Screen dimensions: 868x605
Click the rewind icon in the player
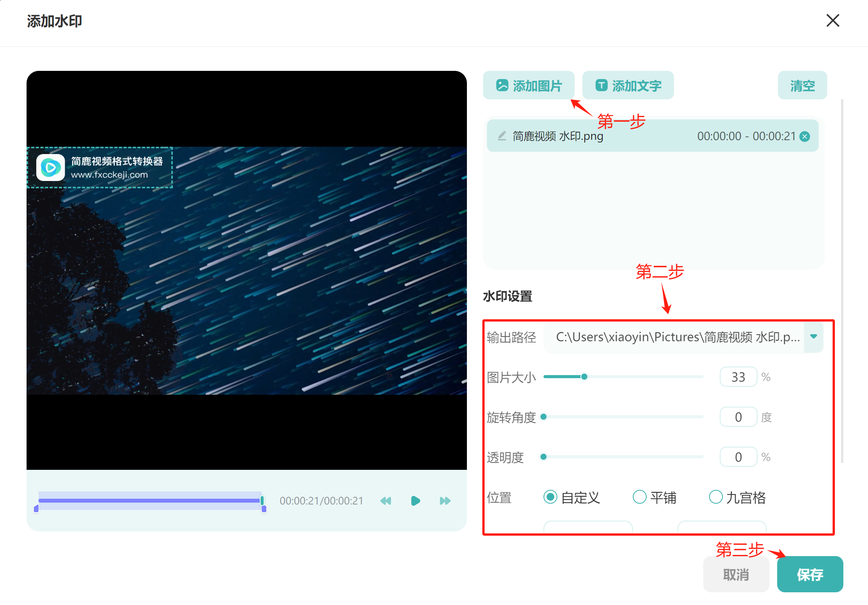click(386, 501)
